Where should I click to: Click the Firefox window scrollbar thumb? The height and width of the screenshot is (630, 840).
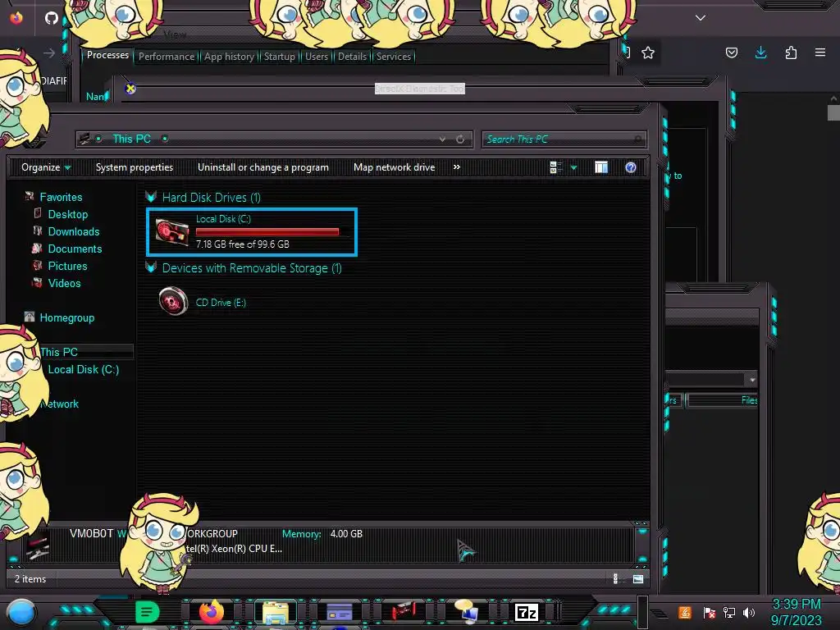833,113
